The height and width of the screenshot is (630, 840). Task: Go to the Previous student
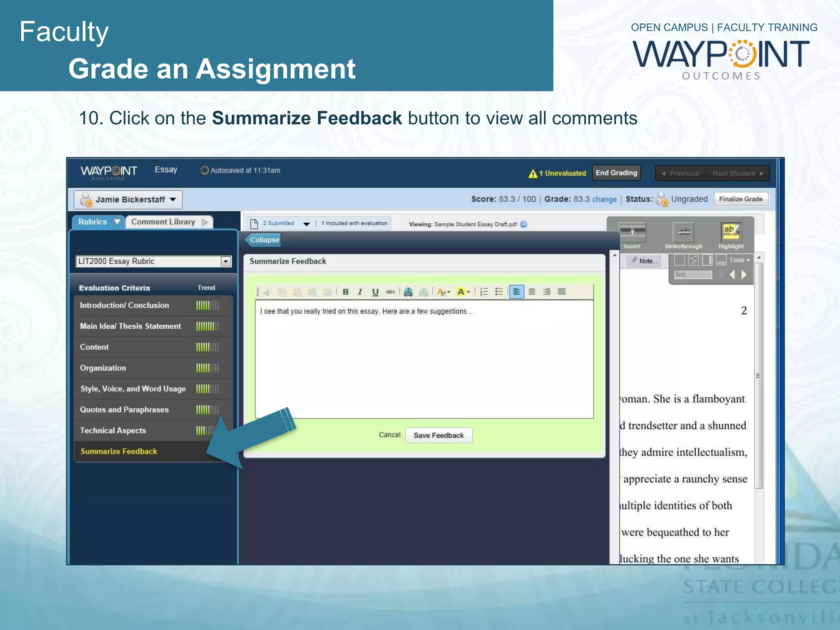[x=680, y=173]
